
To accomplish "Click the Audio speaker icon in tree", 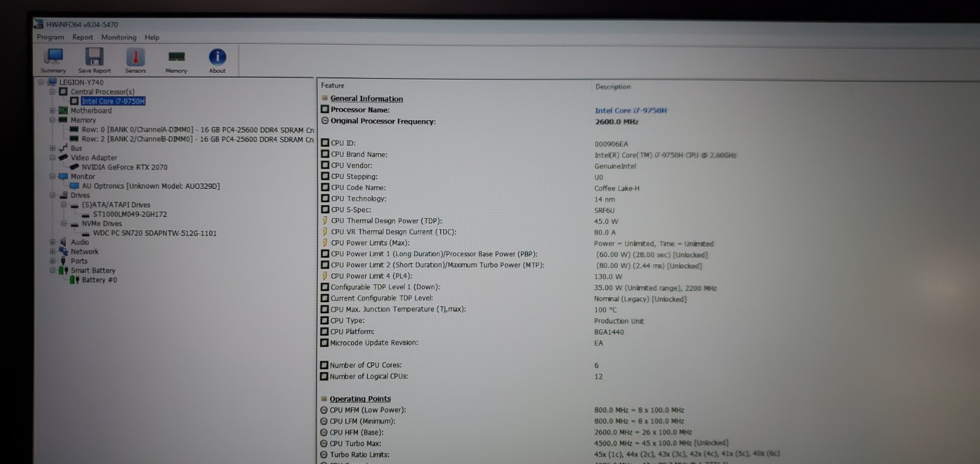I will [63, 242].
